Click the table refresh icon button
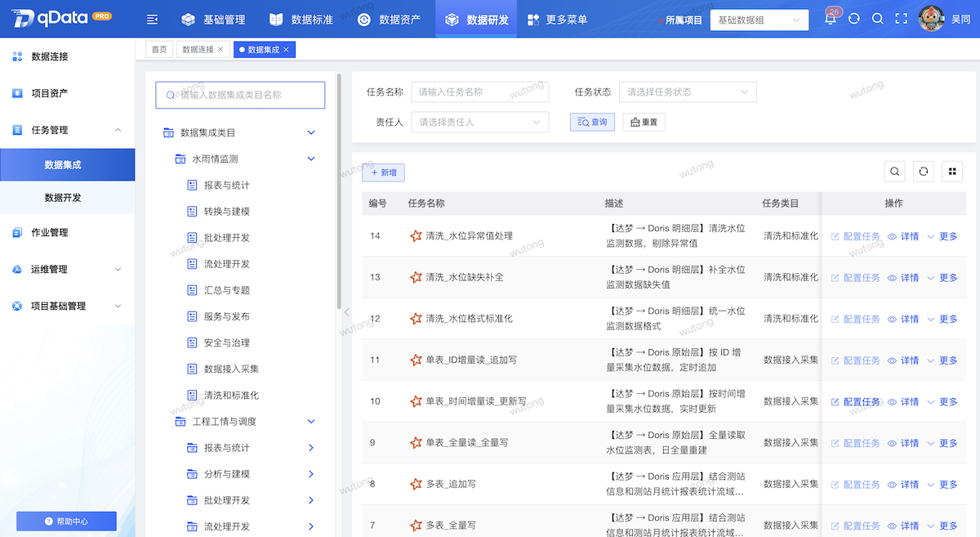The image size is (980, 537). click(x=924, y=171)
